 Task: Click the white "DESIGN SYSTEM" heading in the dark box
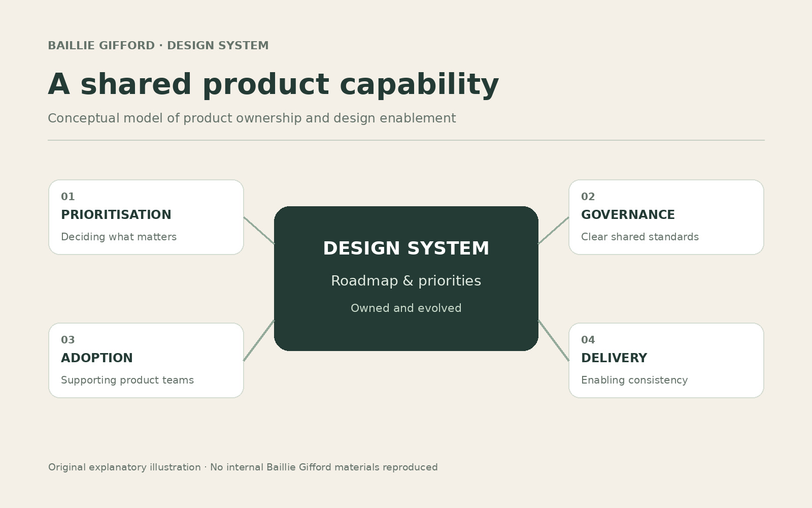(406, 248)
